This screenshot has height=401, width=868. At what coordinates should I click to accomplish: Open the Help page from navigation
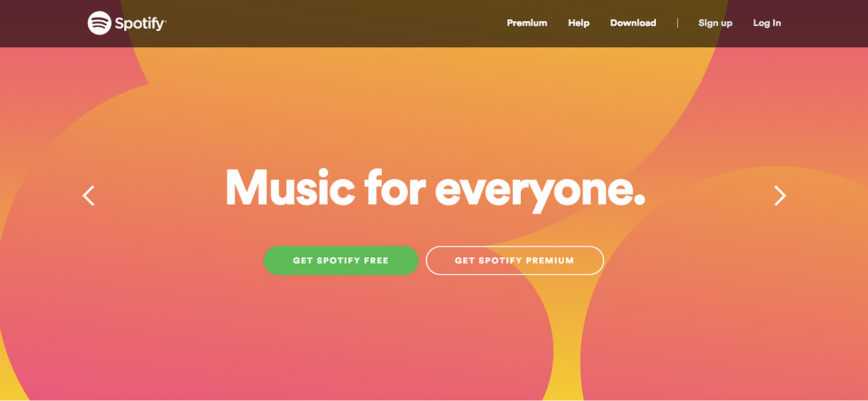point(578,23)
